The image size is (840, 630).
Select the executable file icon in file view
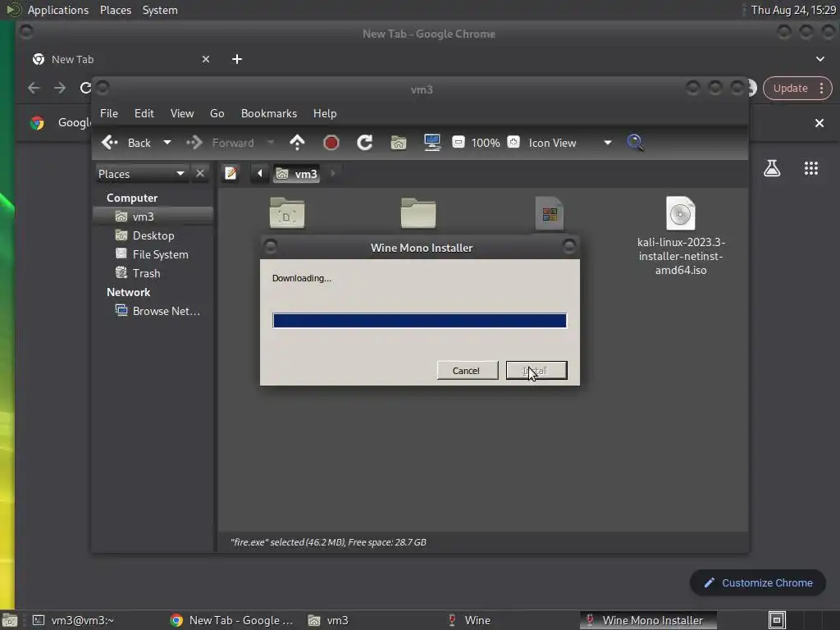pos(549,213)
